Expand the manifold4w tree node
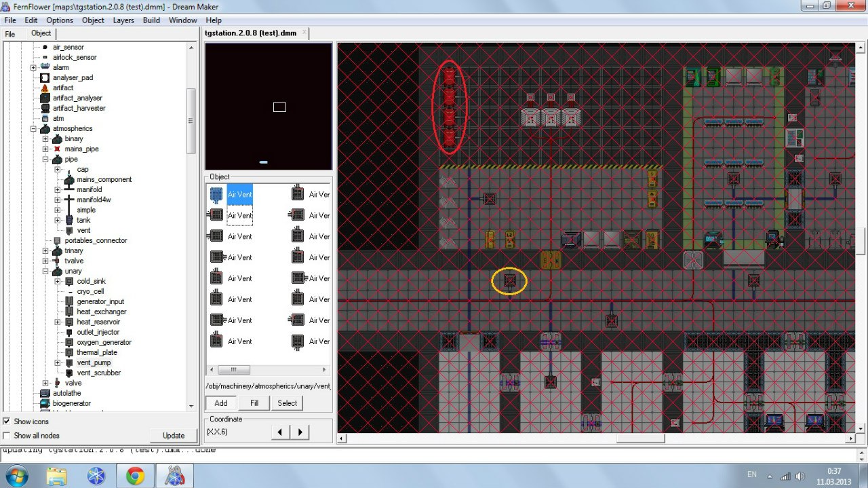 coord(58,200)
